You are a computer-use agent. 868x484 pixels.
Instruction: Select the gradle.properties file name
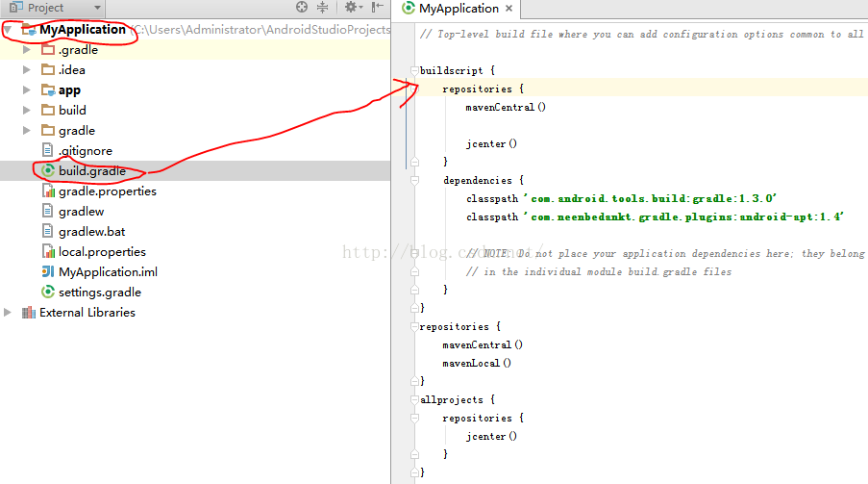108,191
